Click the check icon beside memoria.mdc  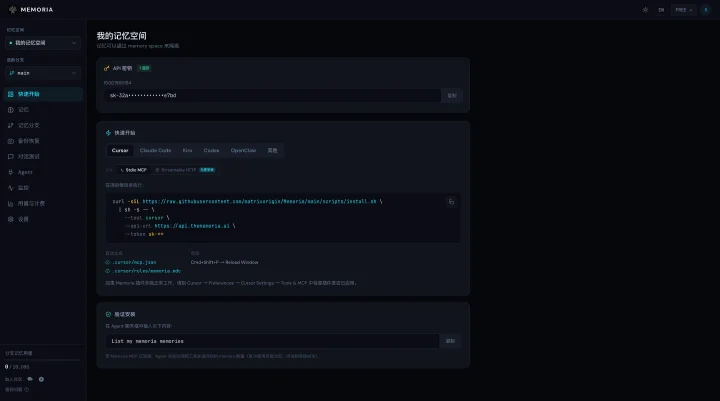[x=107, y=271]
